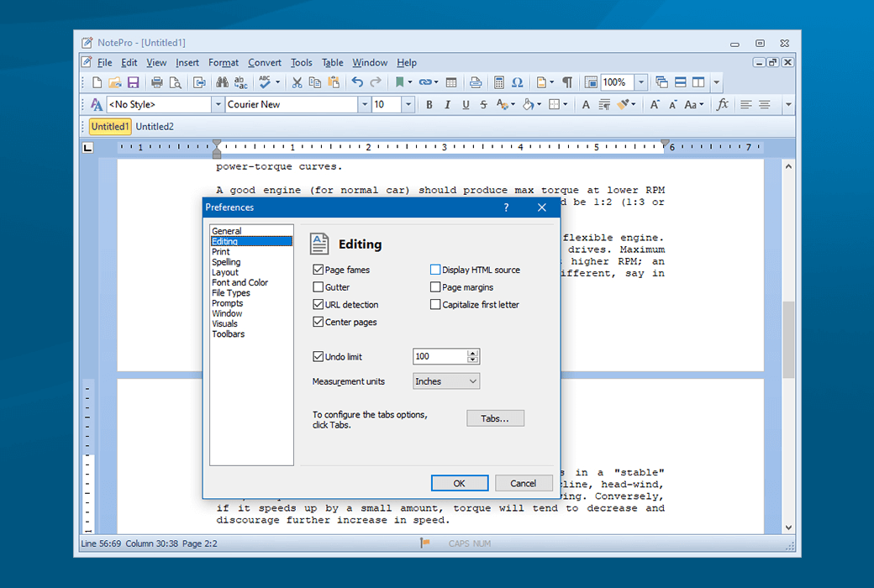Toggle paragraph marks with the pilcrow icon
Viewport: 874px width, 588px height.
click(567, 82)
